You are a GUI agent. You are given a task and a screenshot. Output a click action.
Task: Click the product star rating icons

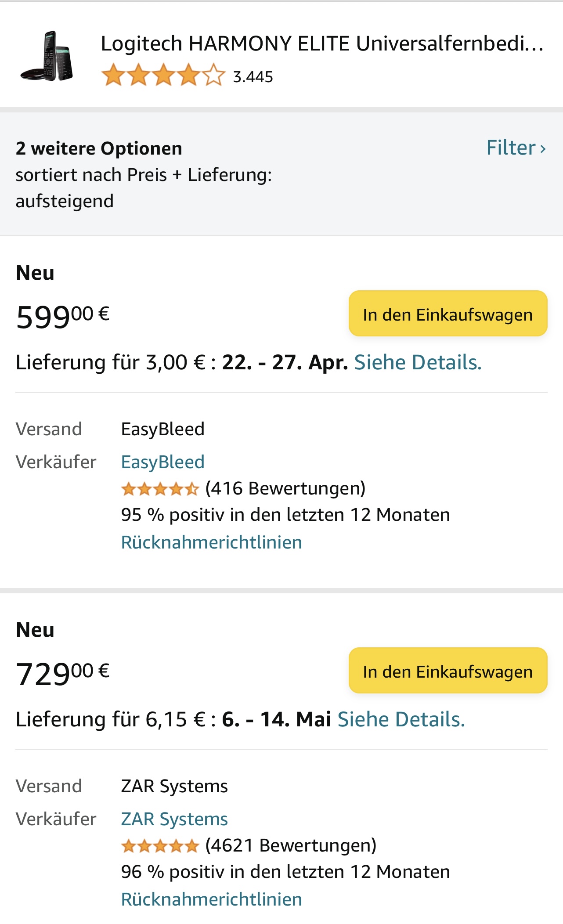(x=163, y=75)
